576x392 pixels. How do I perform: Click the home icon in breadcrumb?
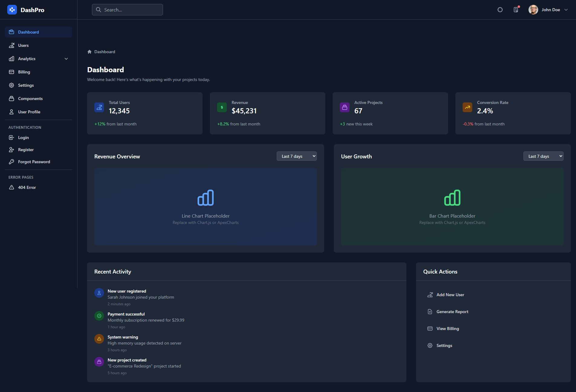pyautogui.click(x=89, y=52)
